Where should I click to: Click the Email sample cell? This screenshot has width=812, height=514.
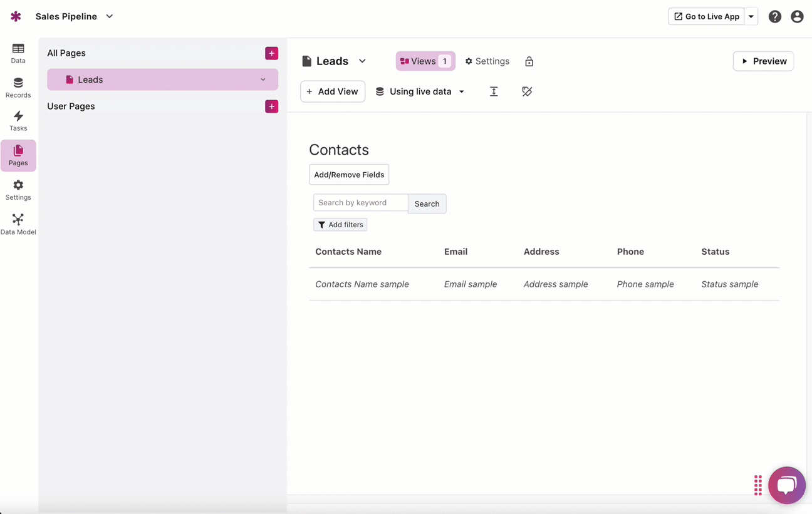click(x=471, y=284)
